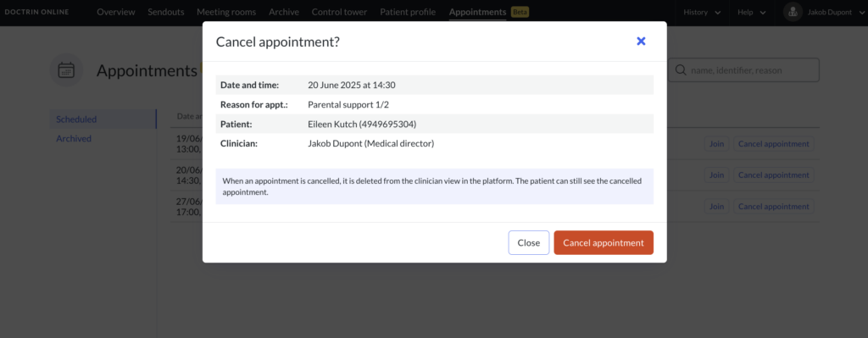Go to the Overview tab

click(115, 12)
